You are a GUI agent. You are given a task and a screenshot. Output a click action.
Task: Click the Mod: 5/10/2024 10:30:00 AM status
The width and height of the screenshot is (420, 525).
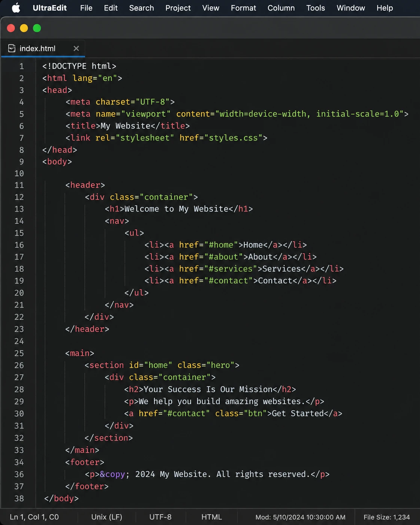click(x=300, y=517)
